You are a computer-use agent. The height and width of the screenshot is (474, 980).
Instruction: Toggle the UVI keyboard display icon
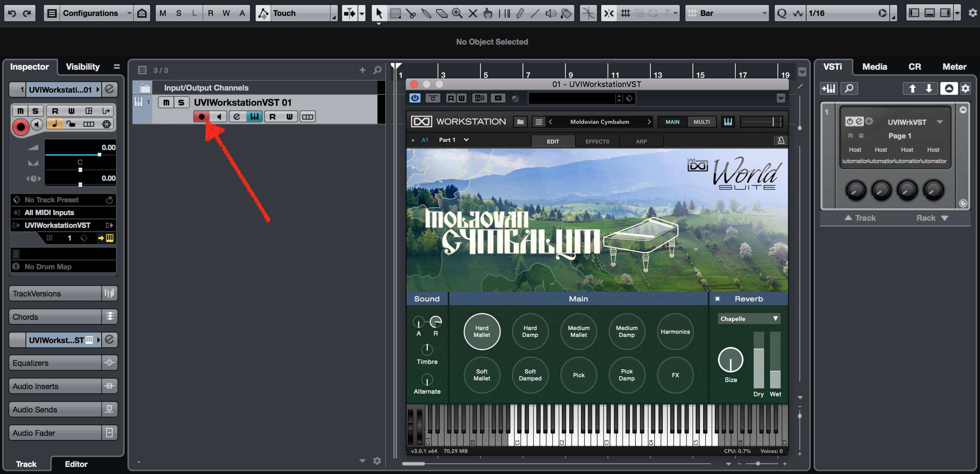point(728,122)
